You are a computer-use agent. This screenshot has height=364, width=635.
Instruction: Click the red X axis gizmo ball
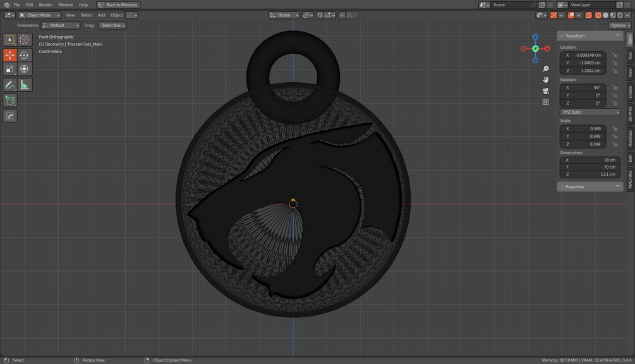coord(547,49)
